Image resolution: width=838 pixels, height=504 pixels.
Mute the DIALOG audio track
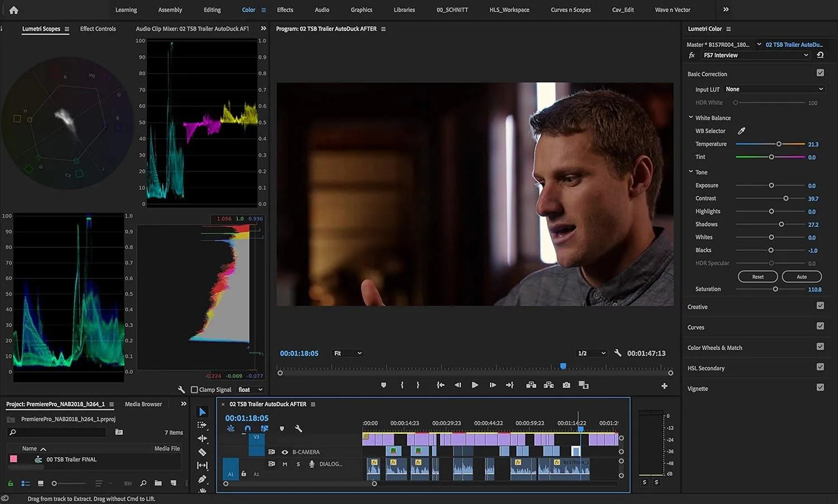pyautogui.click(x=284, y=464)
